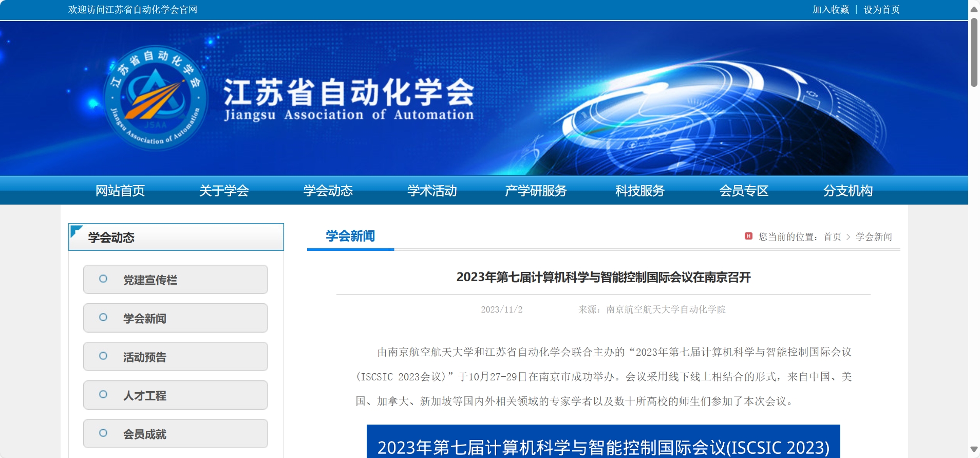Click the 设为首页 link in the top bar

(881, 10)
